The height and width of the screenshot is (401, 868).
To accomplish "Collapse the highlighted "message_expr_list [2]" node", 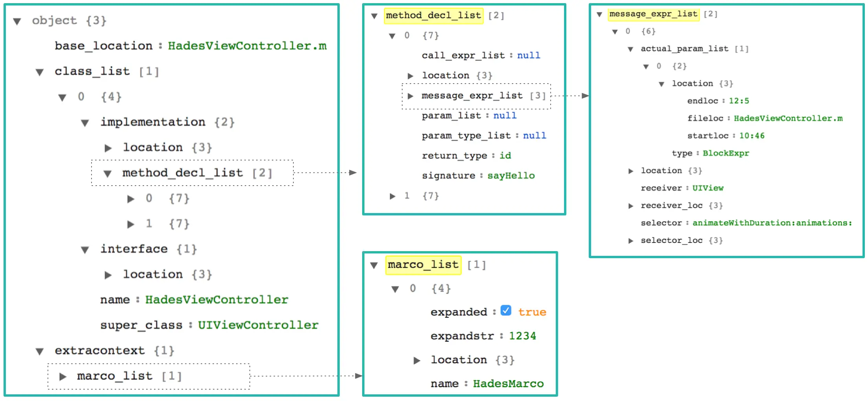I will click(x=599, y=15).
